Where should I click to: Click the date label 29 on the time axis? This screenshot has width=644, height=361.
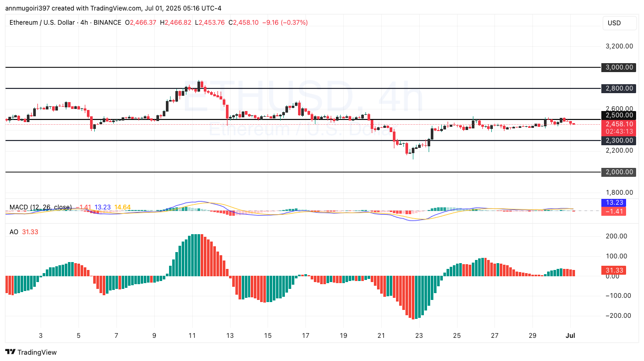point(532,335)
